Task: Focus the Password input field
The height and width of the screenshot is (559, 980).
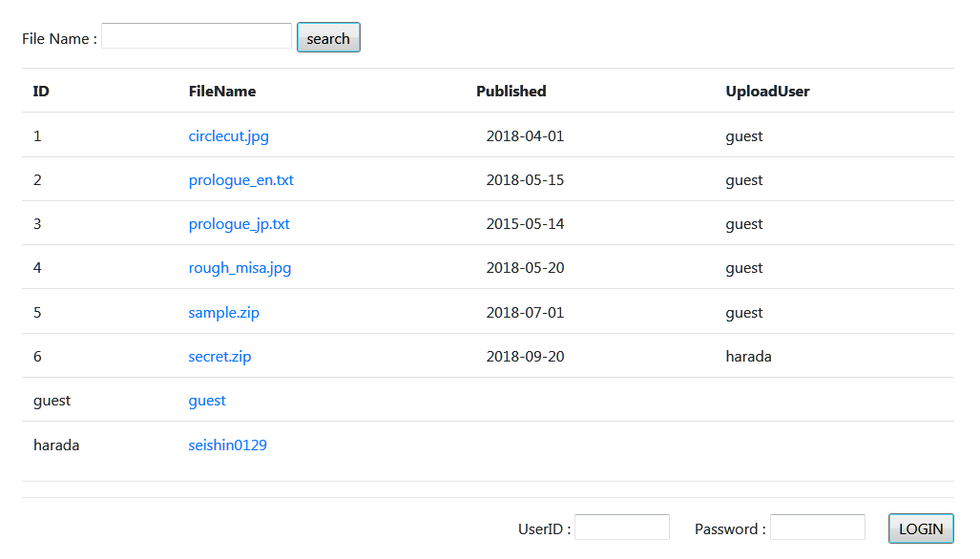Action: (x=818, y=528)
